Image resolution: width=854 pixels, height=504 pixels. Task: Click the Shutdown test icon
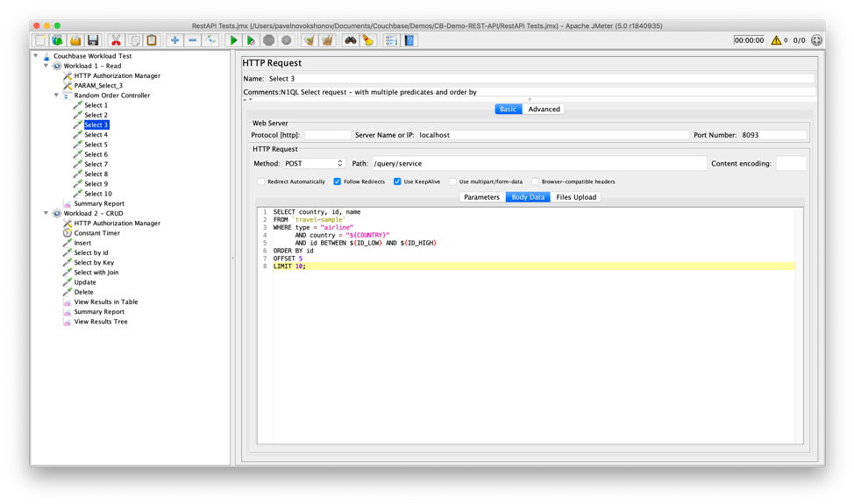tap(287, 40)
